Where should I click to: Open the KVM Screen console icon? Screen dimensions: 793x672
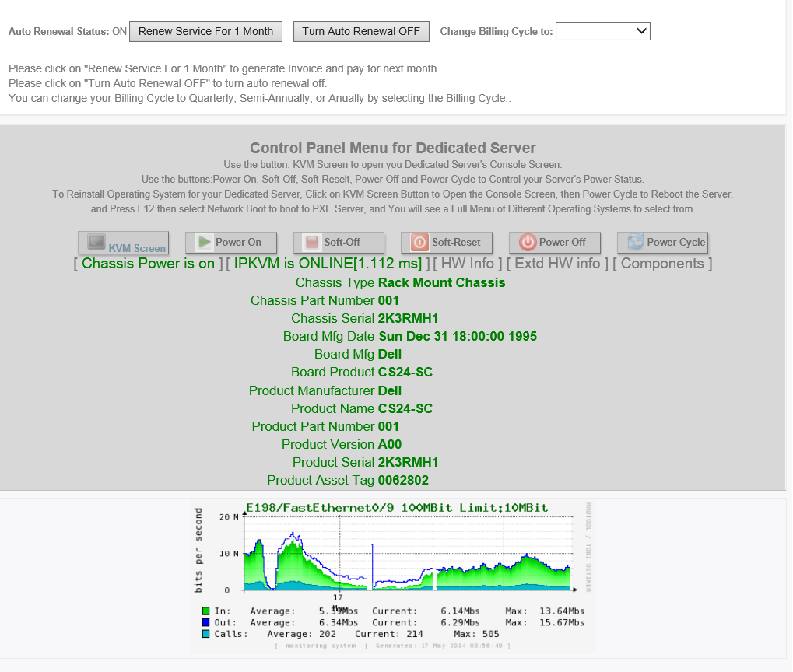pos(97,243)
